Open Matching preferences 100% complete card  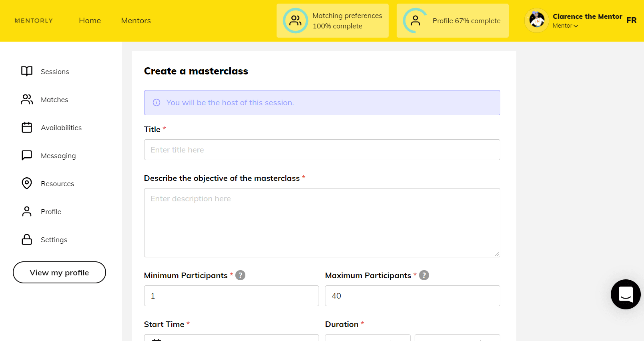click(332, 21)
